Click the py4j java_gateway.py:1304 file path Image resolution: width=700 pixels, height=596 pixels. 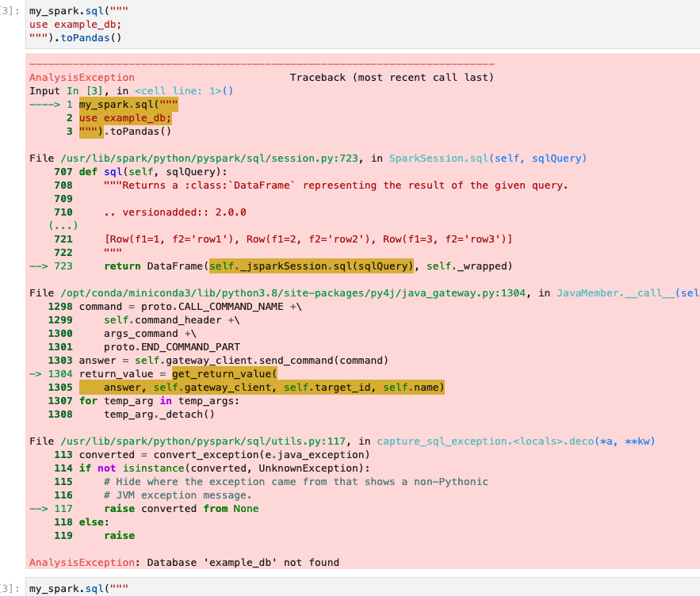pyautogui.click(x=293, y=293)
